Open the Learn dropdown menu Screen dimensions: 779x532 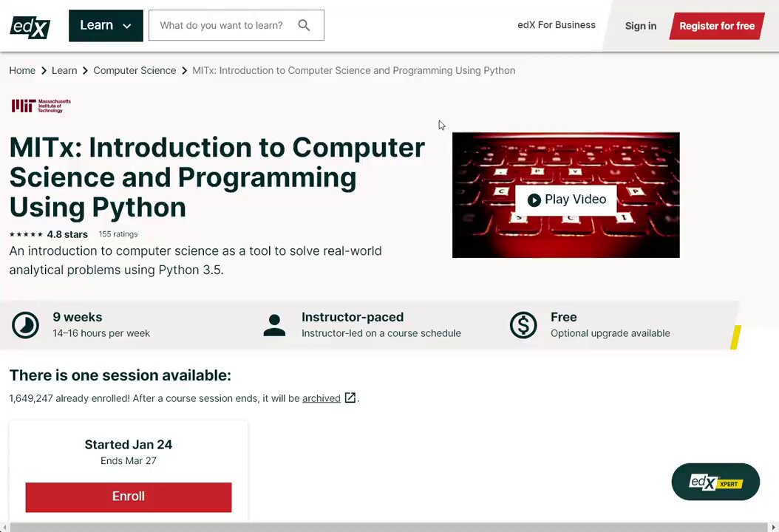tap(106, 25)
